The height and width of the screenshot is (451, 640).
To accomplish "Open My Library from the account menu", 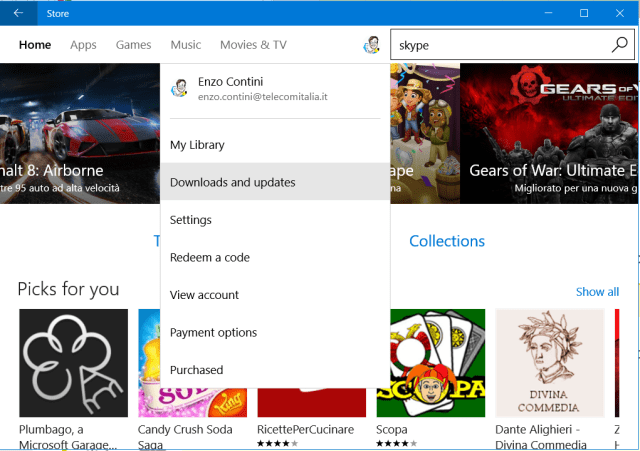I will (275, 145).
